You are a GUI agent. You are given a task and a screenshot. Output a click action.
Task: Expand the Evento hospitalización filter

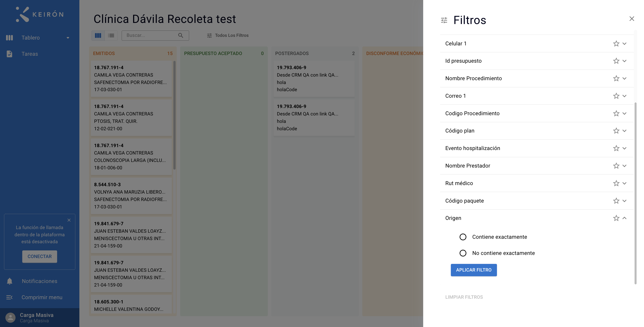click(624, 148)
